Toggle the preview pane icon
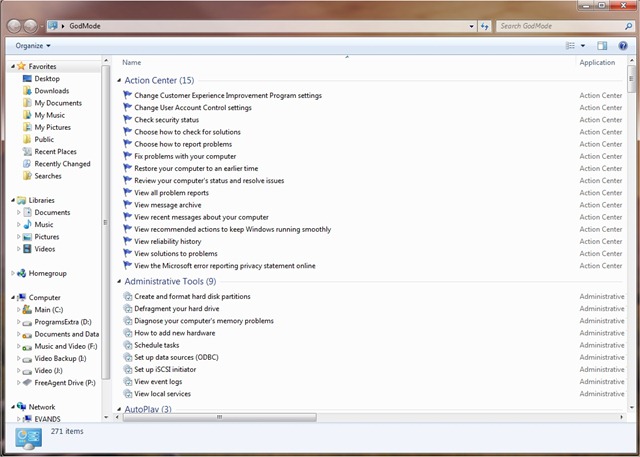Image resolution: width=640 pixels, height=457 pixels. (602, 46)
